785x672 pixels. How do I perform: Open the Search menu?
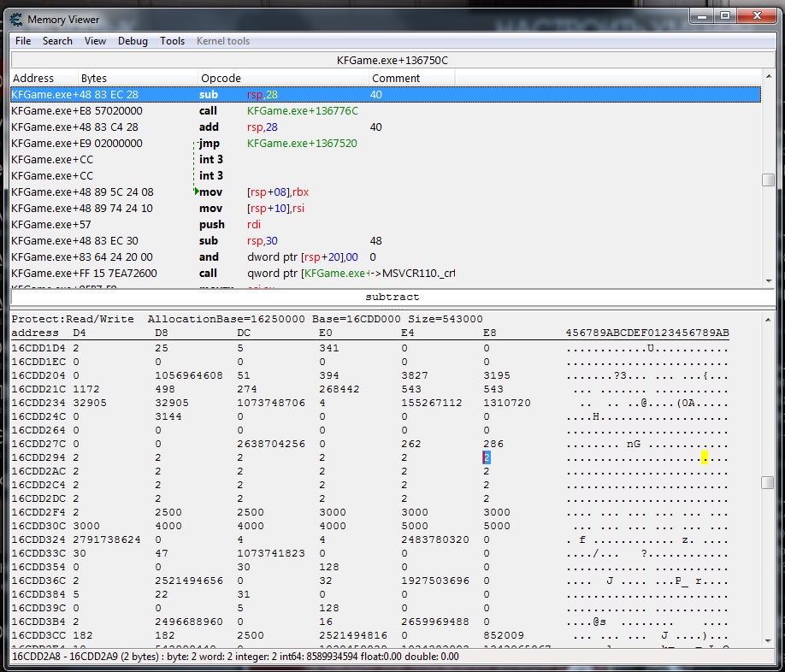click(57, 41)
